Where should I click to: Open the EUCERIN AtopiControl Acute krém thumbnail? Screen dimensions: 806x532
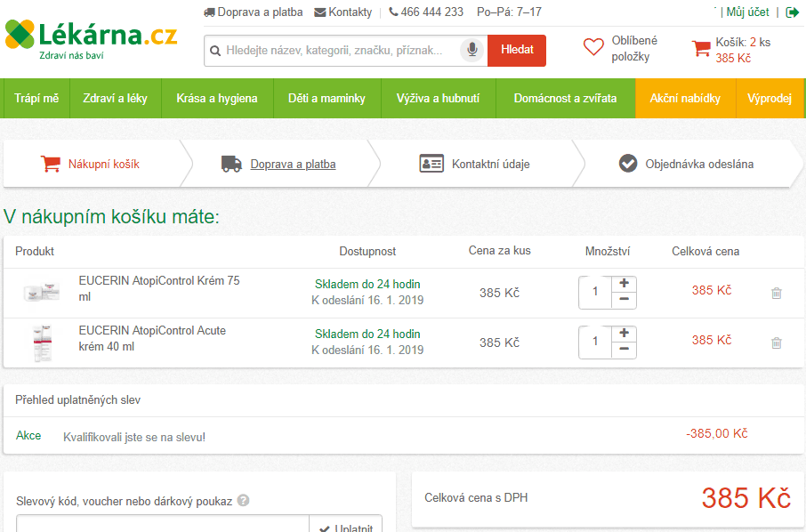point(42,343)
